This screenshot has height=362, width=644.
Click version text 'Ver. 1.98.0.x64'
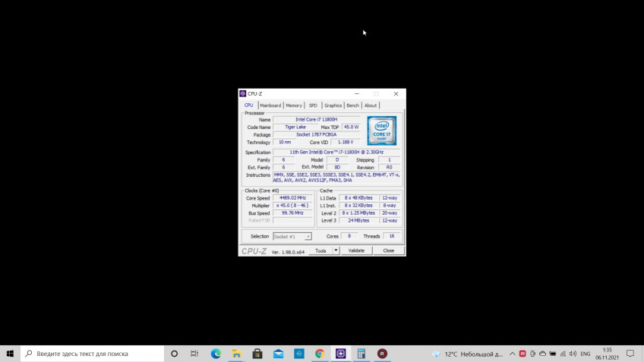point(288,252)
